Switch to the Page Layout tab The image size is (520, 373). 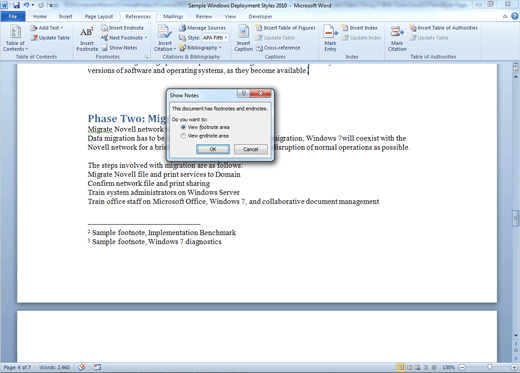point(99,16)
